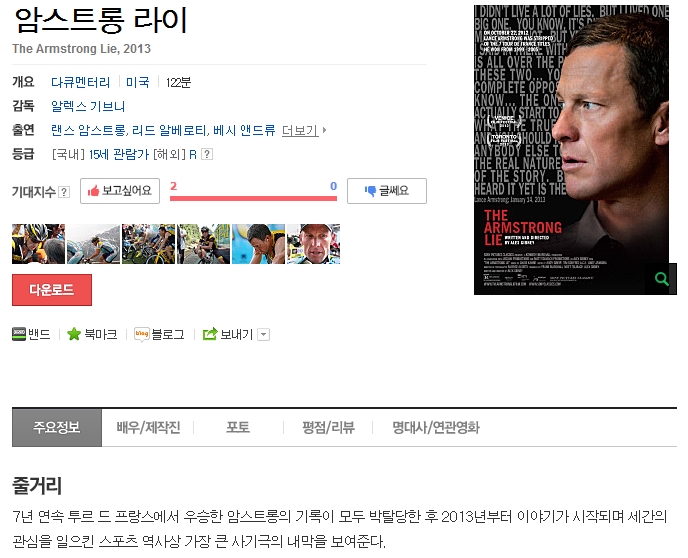This screenshot has width=688, height=558.
Task: Click the 다큐멘터리 genre link
Action: tap(81, 82)
